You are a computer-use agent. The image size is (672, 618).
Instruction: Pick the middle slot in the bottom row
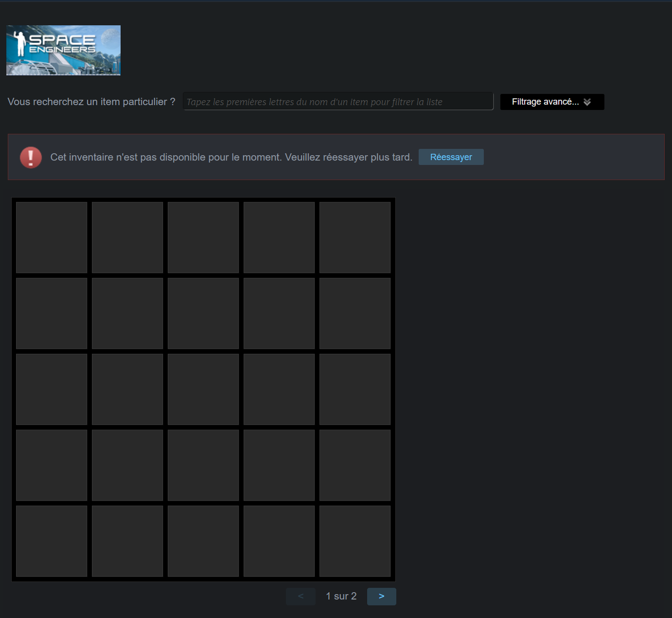[203, 541]
